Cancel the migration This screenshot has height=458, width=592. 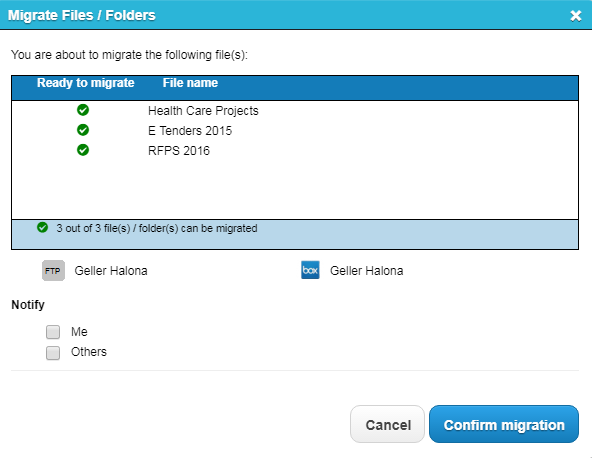pyautogui.click(x=387, y=424)
